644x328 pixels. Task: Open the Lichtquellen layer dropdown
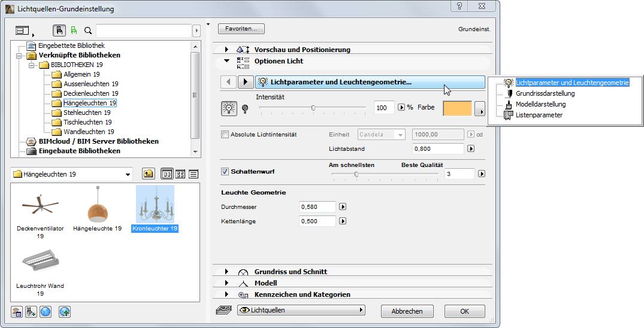click(301, 311)
